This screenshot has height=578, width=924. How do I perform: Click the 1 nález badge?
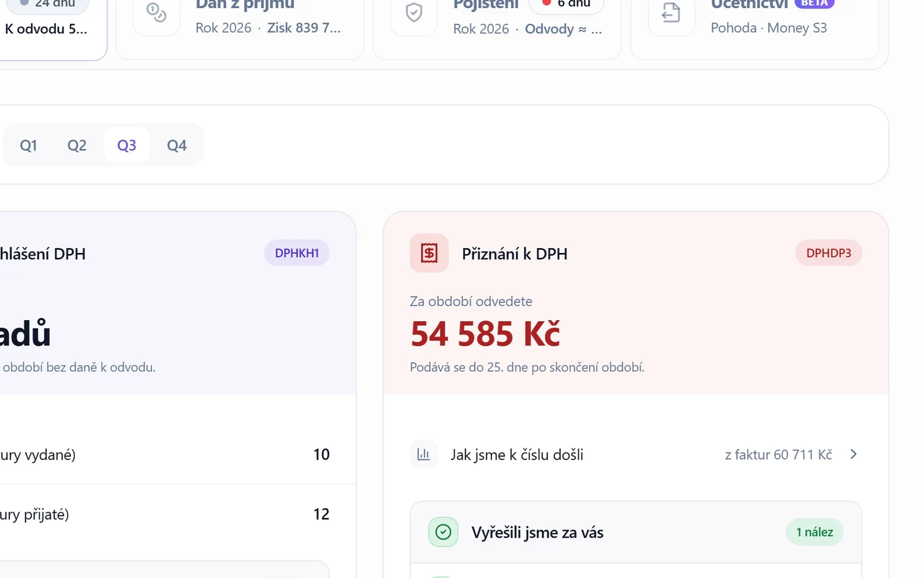tap(815, 532)
